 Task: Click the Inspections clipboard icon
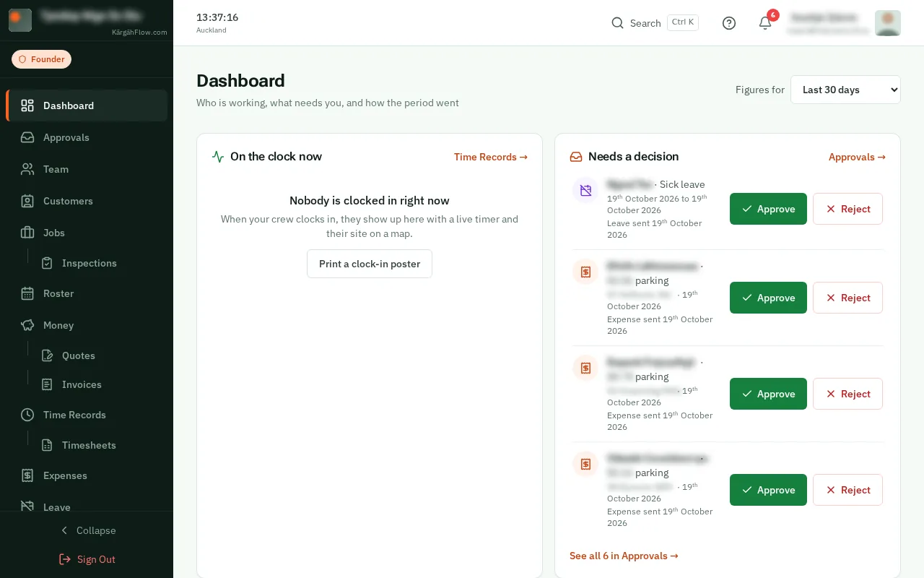[47, 263]
